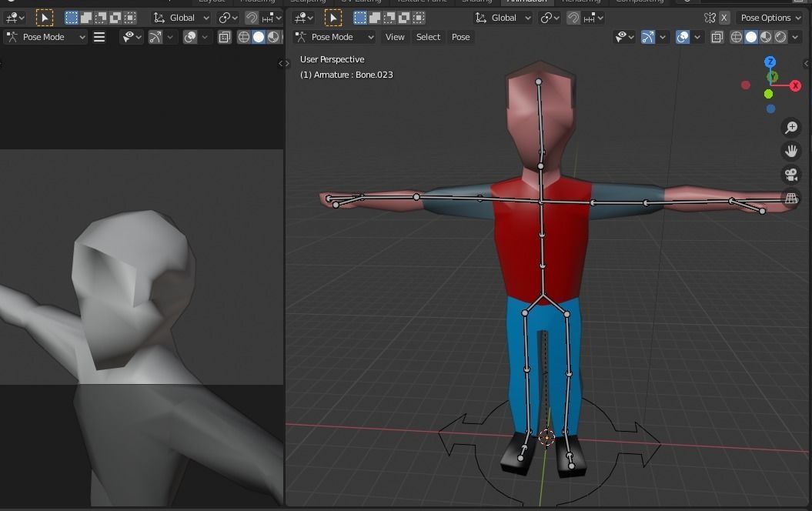812x511 pixels.
Task: Open Pose Options dropdown
Action: point(770,18)
